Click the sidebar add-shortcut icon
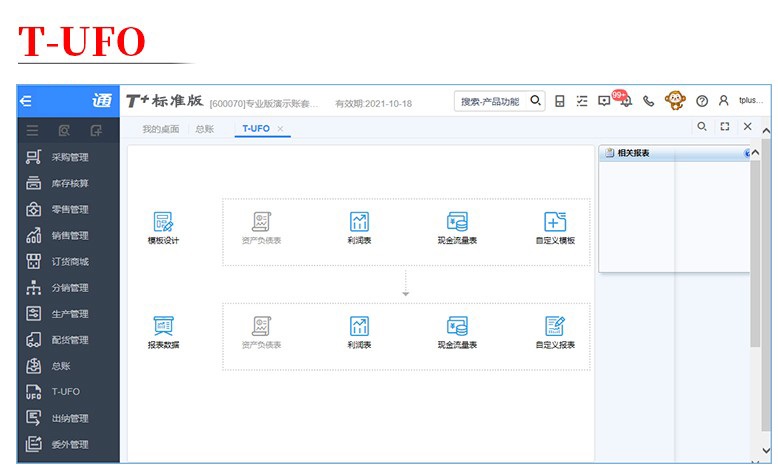This screenshot has height=469, width=778. [96, 131]
